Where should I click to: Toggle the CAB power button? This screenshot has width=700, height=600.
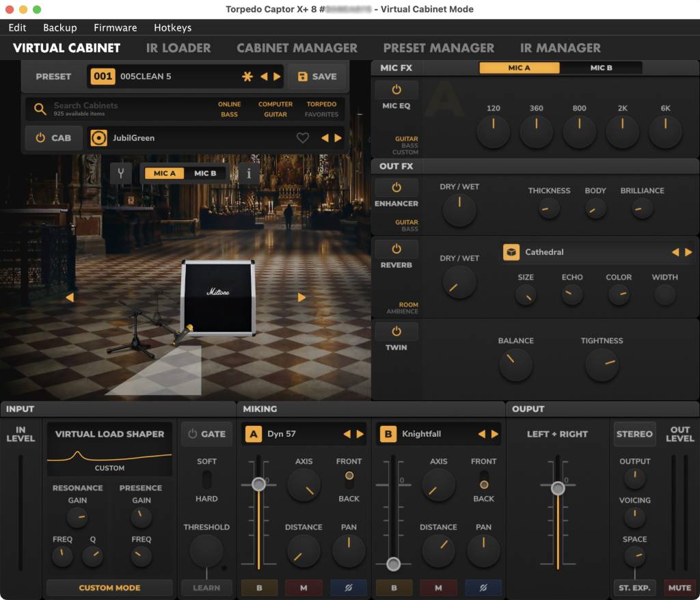[x=53, y=138]
